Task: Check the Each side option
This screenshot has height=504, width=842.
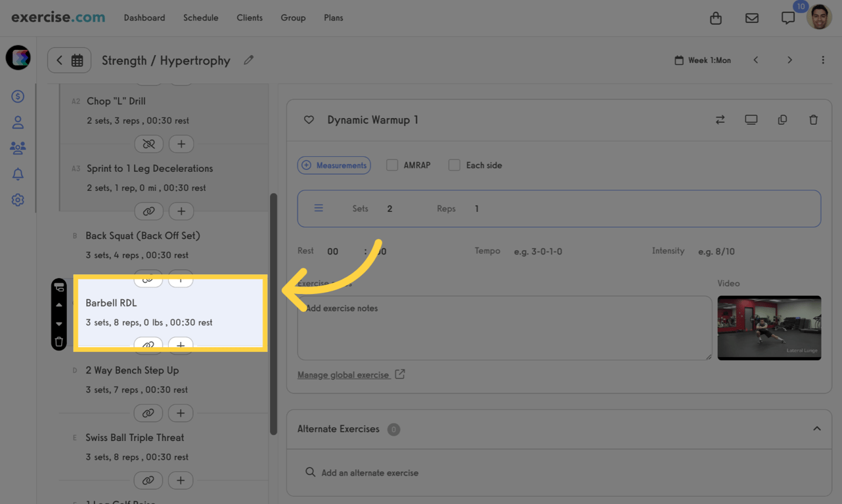Action: click(x=454, y=165)
